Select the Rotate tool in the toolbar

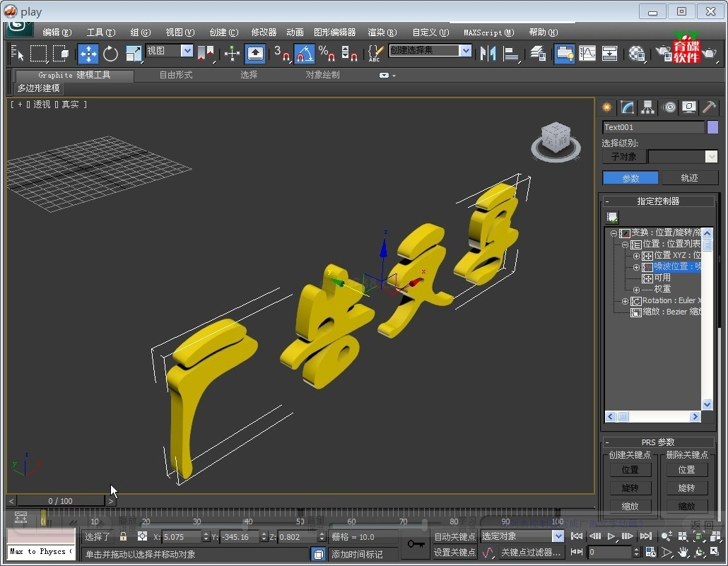[110, 54]
